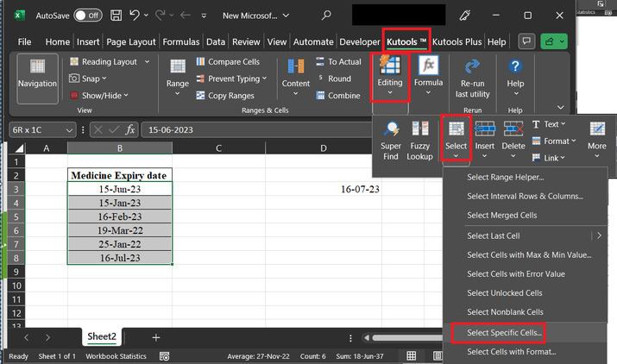This screenshot has height=364, width=617.
Task: Click the accessibility icon in status bar
Action: (165, 356)
